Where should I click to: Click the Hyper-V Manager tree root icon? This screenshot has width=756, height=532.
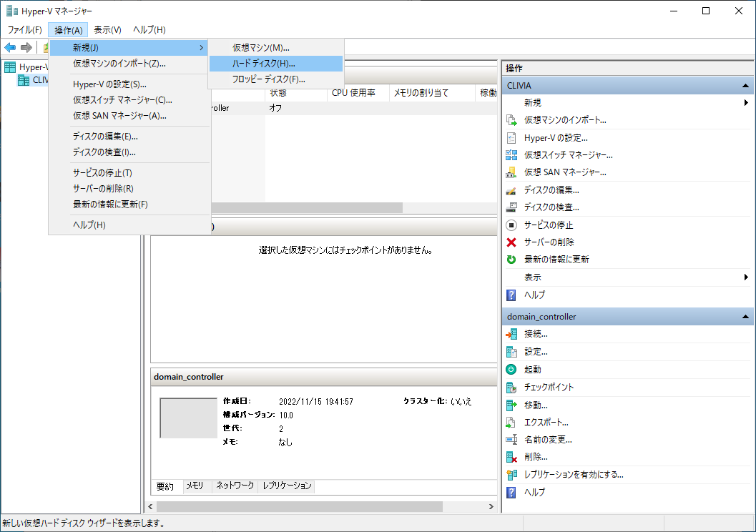(x=9, y=67)
